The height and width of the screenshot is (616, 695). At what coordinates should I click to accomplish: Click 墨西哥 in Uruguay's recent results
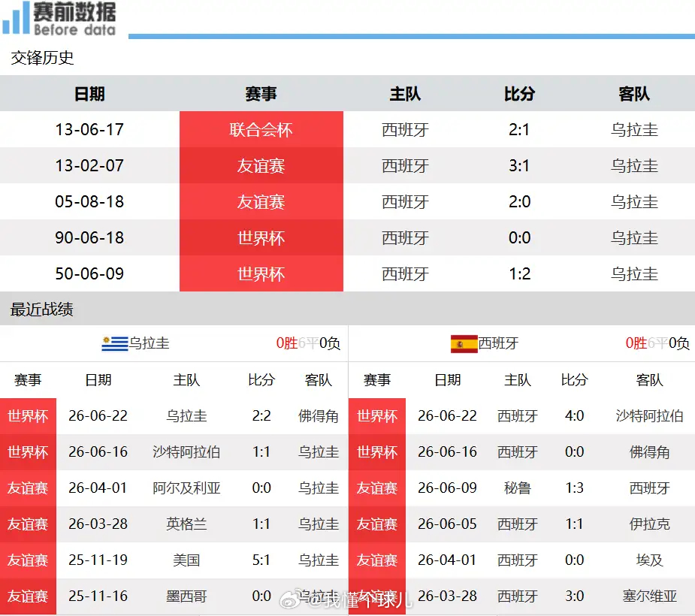(186, 596)
